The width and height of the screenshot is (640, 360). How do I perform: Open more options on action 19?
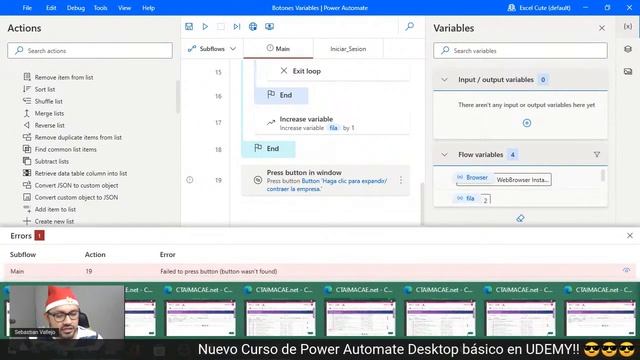pos(401,180)
